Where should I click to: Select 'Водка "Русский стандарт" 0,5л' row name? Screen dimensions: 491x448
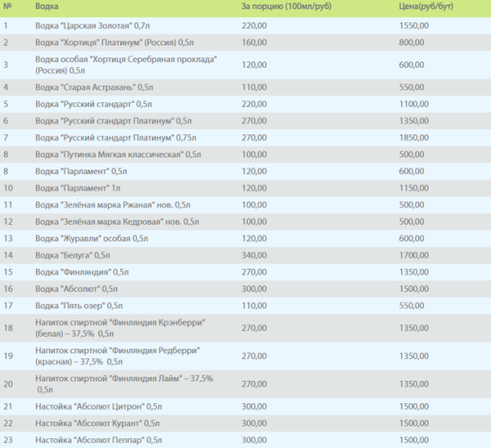pyautogui.click(x=93, y=105)
